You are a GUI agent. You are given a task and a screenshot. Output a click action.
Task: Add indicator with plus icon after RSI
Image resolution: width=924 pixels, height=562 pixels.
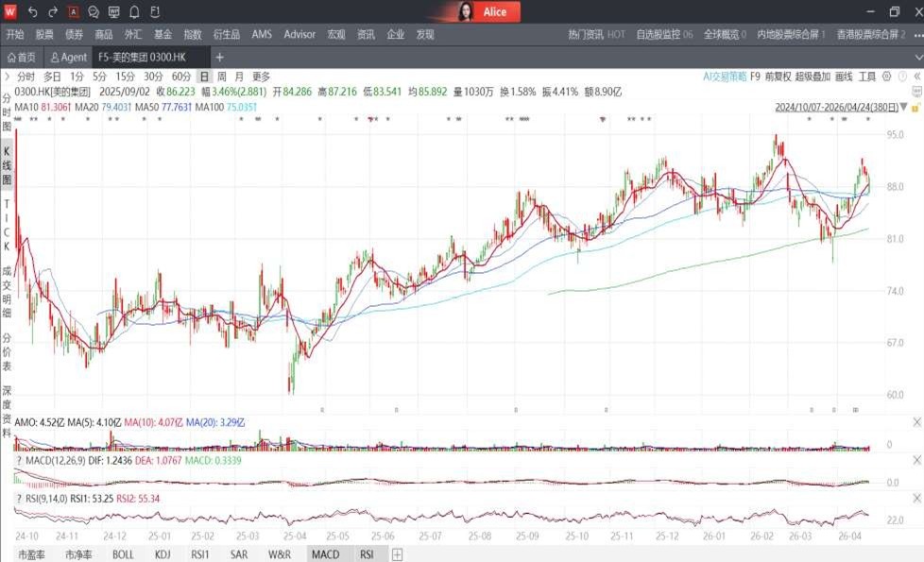[x=397, y=554]
